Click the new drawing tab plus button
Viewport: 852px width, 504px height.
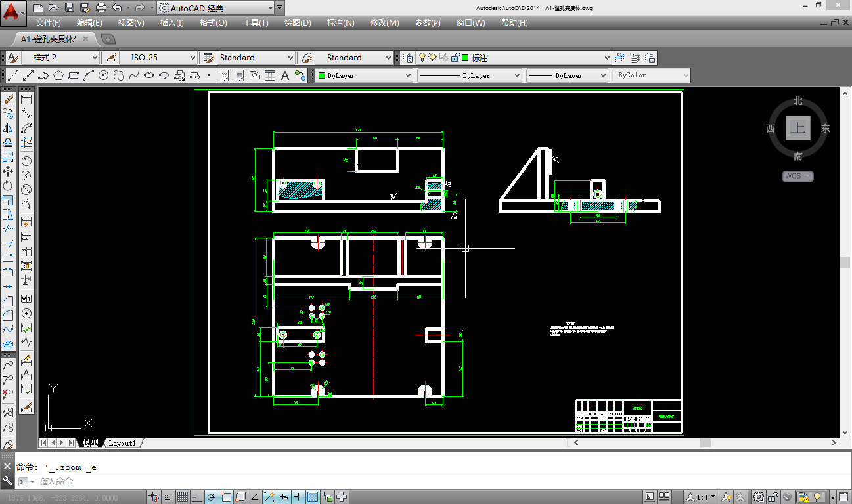click(x=108, y=39)
